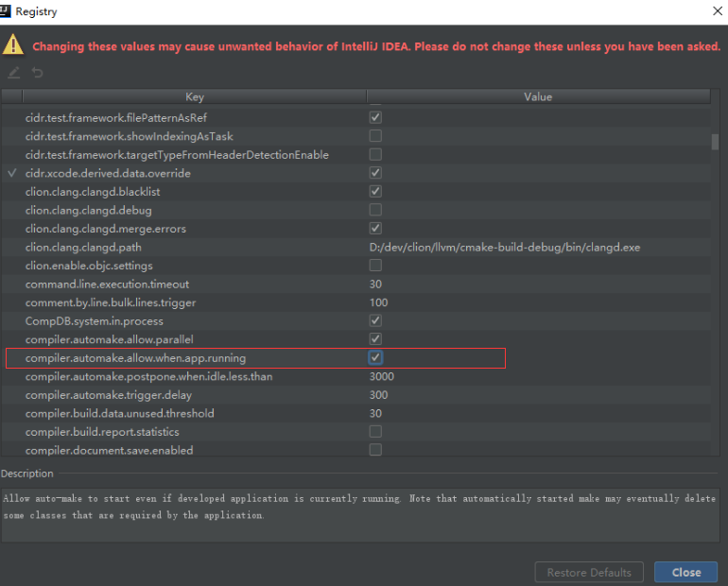The height and width of the screenshot is (586, 728).
Task: Select the compiler.build.data.unused.threshold key
Action: point(120,413)
